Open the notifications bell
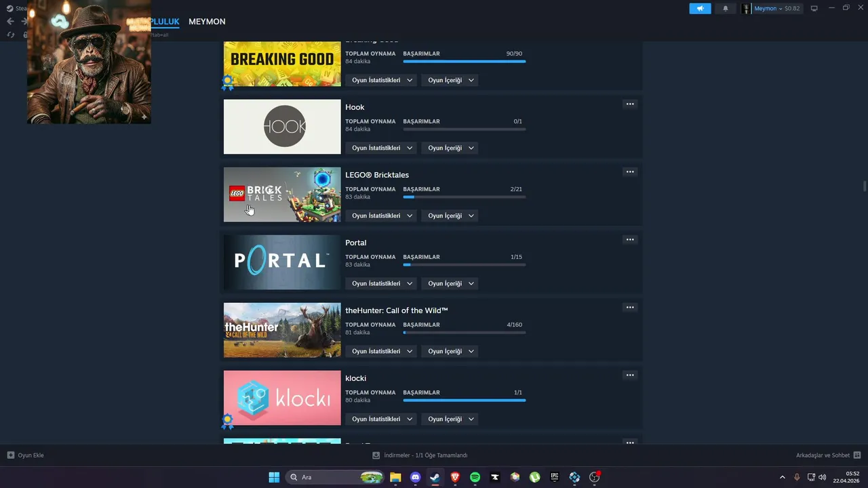The width and height of the screenshot is (868, 488). coord(726,9)
